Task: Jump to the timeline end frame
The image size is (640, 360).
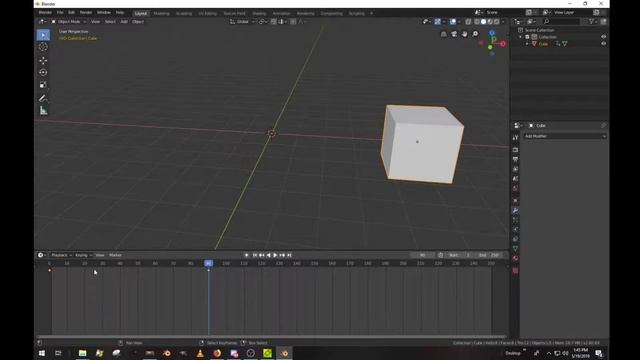Action: tap(289, 255)
